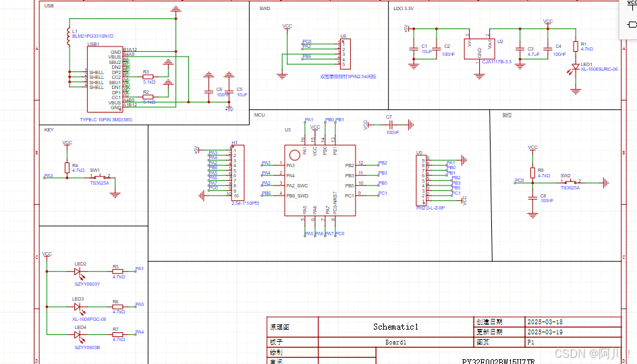Click the PA2_SWC pin name on U3
Image resolution: width=637 pixels, height=364 pixels.
[297, 185]
